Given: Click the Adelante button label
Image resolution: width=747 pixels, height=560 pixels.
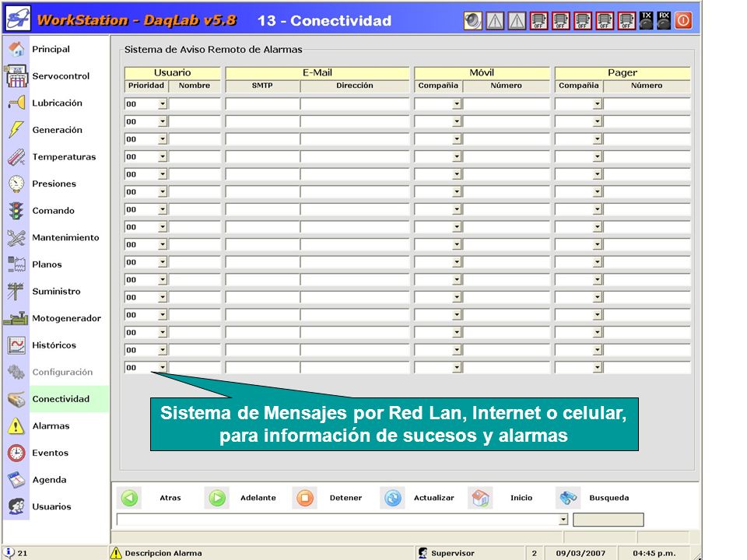Looking at the screenshot, I should click(258, 498).
